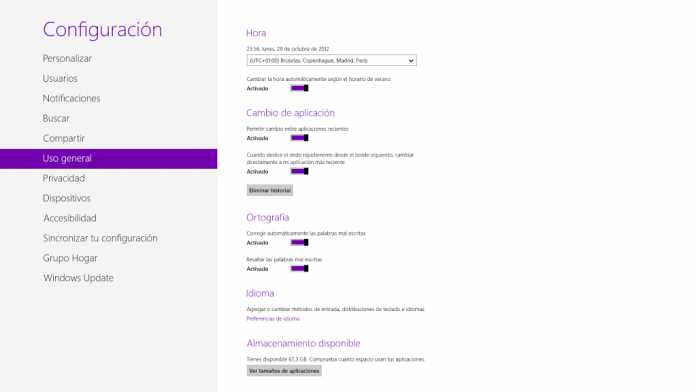Toggle highlight misspelled words switch
This screenshot has width=696, height=392.
coord(300,269)
